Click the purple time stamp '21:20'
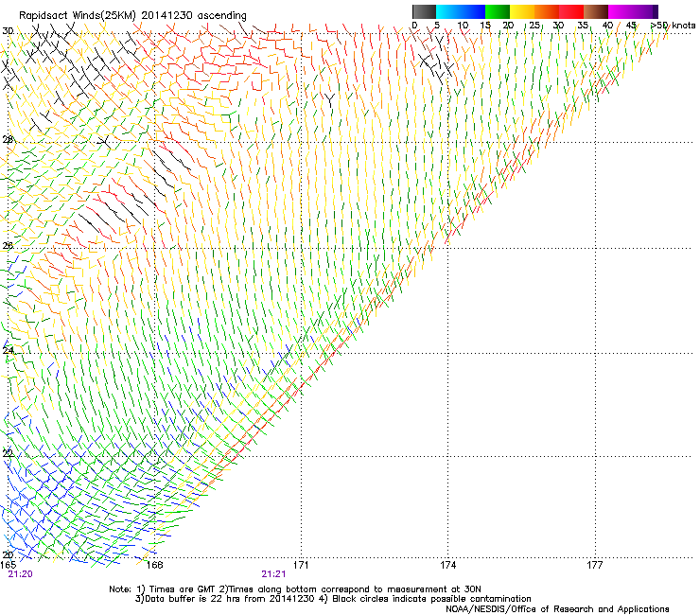This screenshot has height=615, width=700. 21,574
